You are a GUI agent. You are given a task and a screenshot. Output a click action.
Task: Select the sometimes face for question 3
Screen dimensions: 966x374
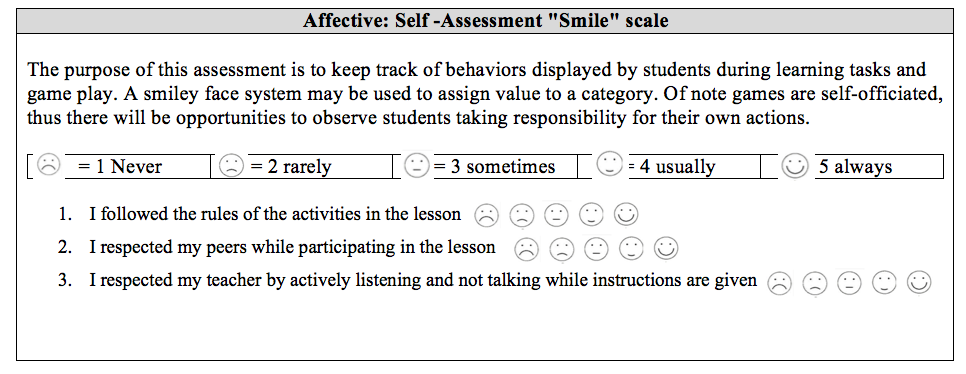[x=850, y=283]
